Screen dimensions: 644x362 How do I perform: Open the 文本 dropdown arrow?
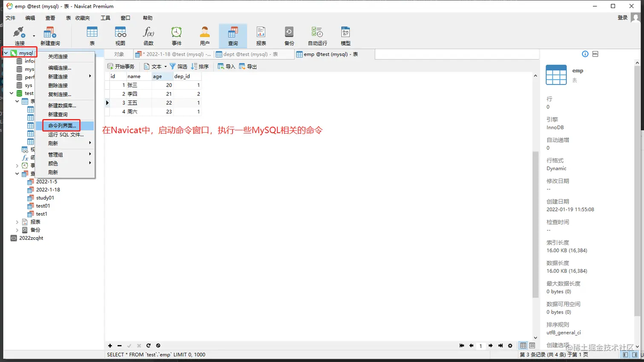pos(166,67)
